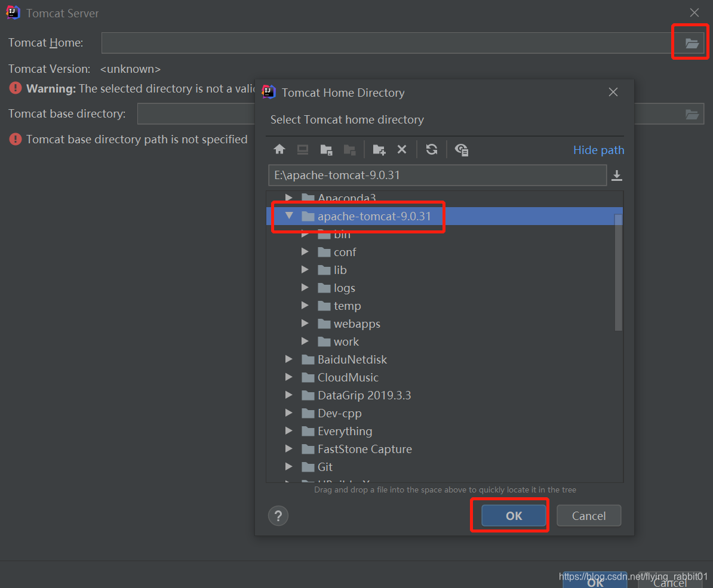
Task: Expand the conf folder arrow
Action: tap(305, 251)
